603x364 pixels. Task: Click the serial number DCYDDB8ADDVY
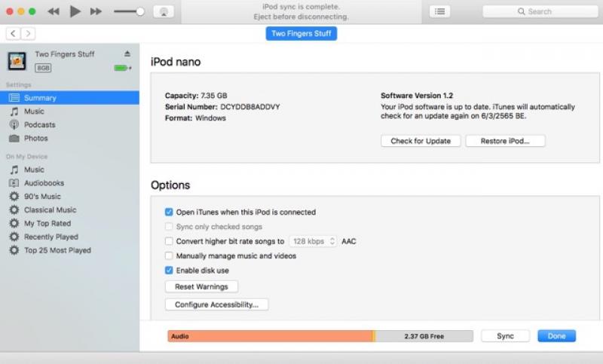[x=250, y=107]
